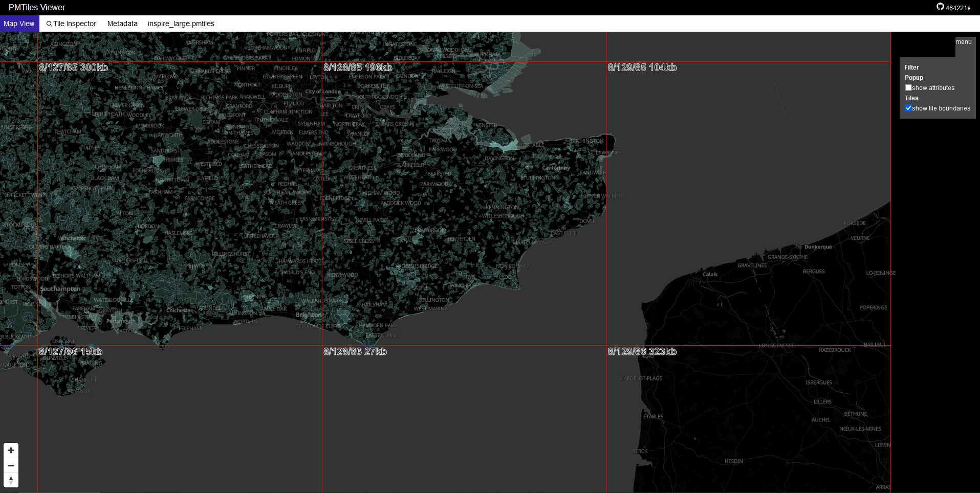Click the Popup section heading

[913, 77]
